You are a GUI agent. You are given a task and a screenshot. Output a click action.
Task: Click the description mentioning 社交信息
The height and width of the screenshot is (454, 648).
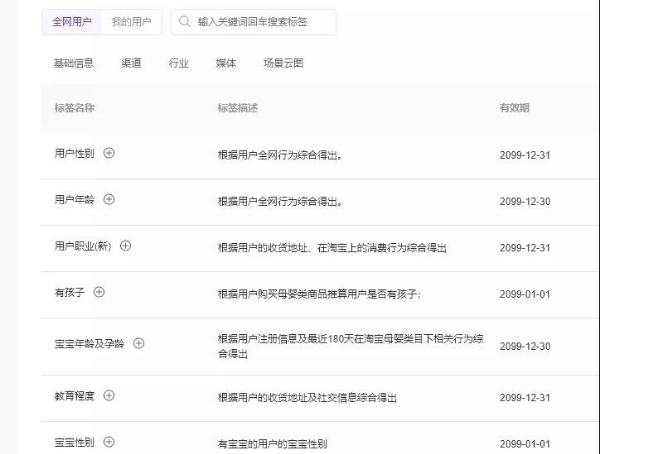click(307, 398)
